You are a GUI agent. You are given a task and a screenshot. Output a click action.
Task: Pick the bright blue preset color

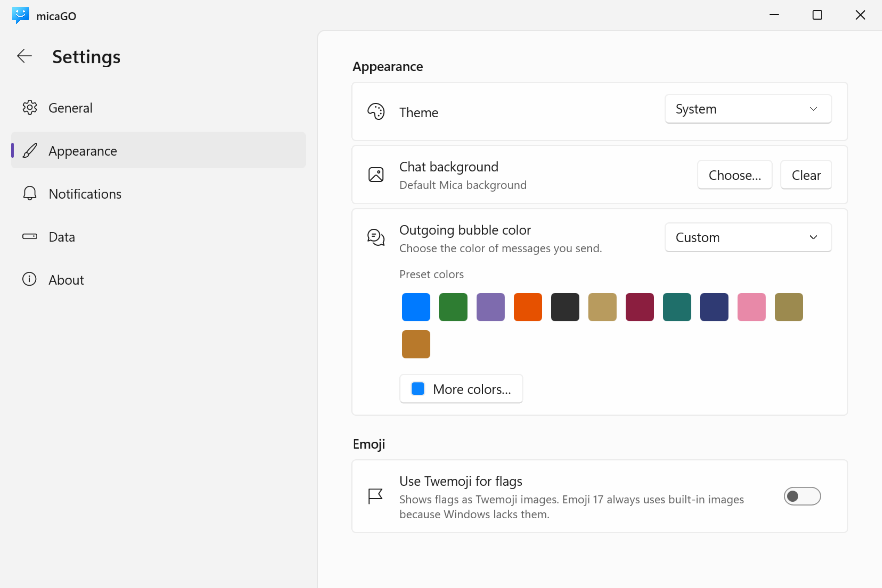416,307
